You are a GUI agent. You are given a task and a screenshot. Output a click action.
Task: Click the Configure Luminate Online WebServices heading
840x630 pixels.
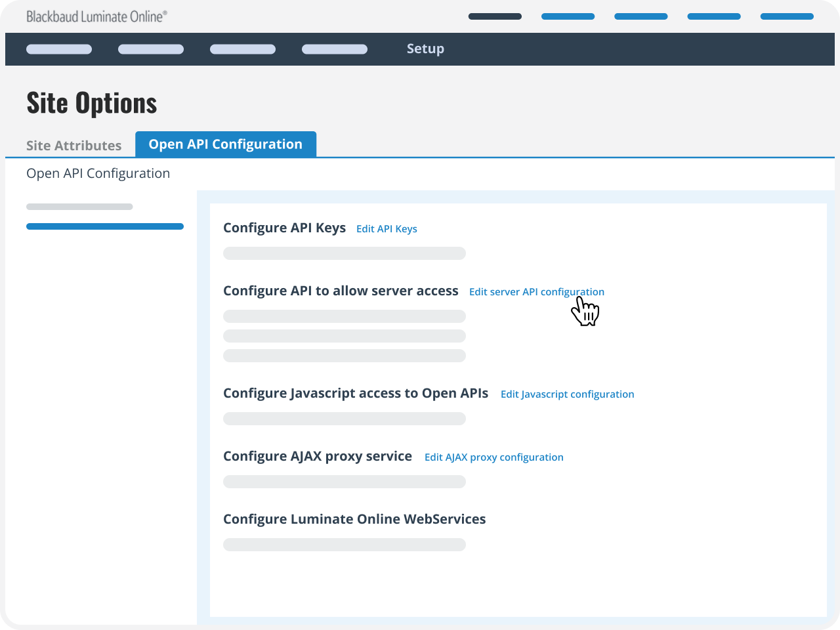[x=354, y=518]
